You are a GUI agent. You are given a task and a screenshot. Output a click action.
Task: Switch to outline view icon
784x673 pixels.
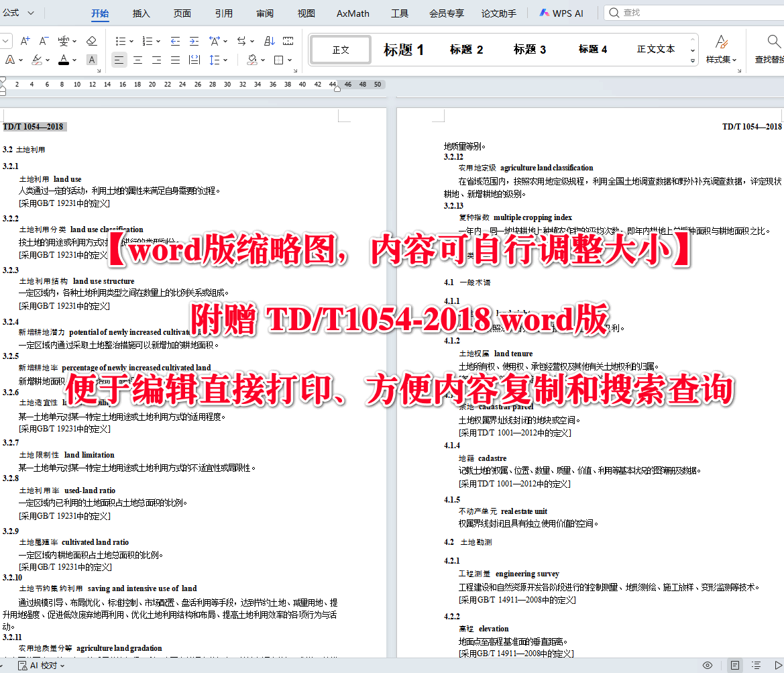tap(756, 666)
